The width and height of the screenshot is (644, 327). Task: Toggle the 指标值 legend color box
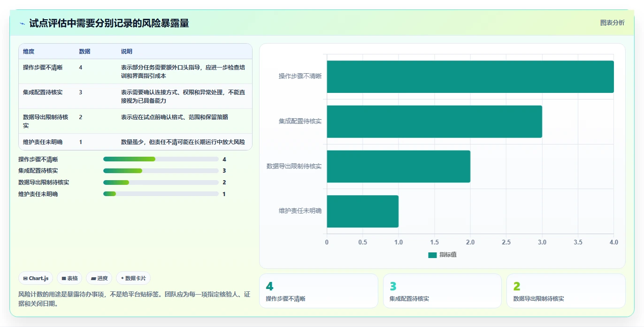tap(432, 255)
